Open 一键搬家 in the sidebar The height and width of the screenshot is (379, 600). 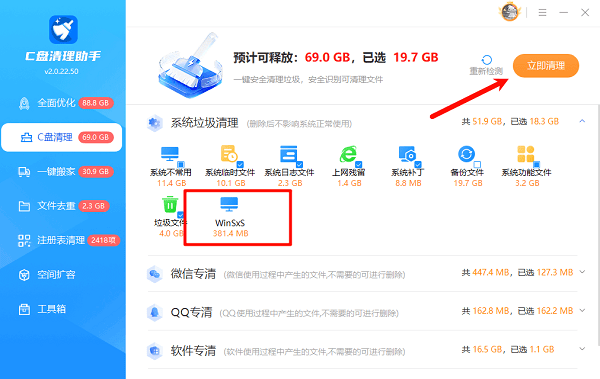coord(61,172)
